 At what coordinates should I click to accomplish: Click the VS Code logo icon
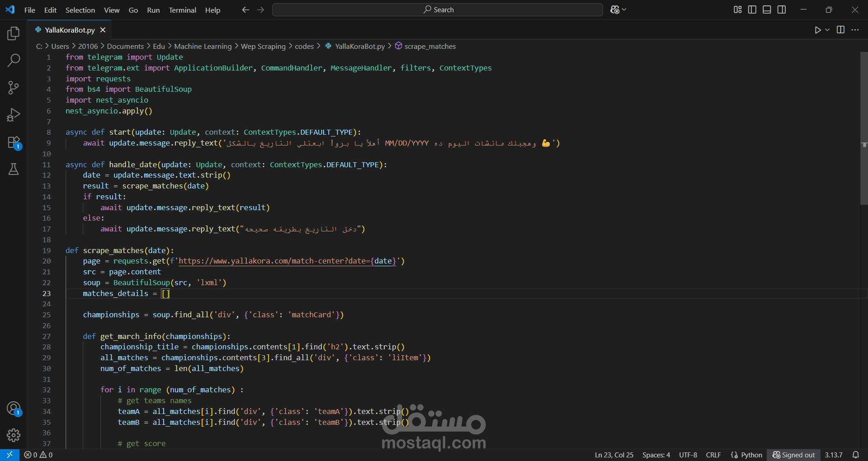(x=10, y=9)
